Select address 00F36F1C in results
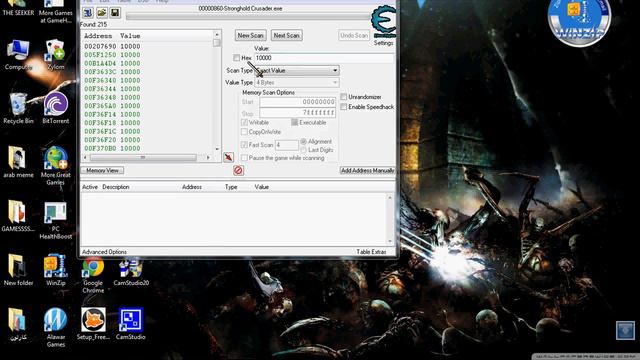Viewport: 640px width, 360px height. point(112,131)
